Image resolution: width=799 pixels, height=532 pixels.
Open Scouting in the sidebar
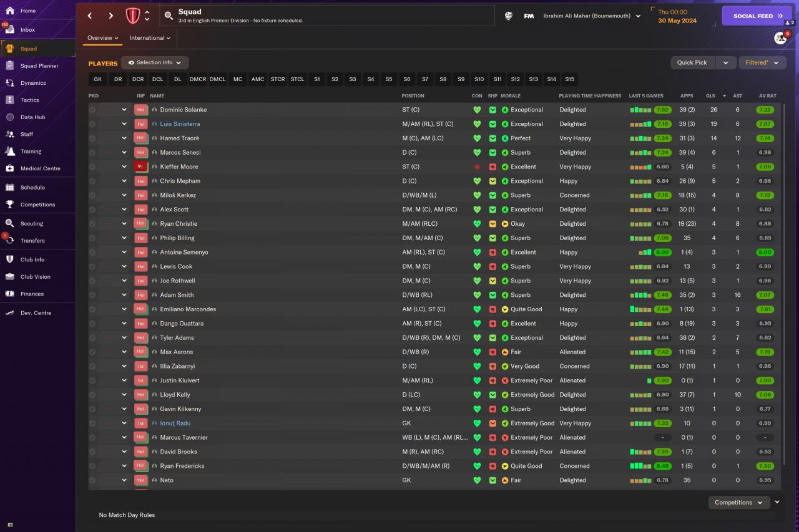pos(37,223)
